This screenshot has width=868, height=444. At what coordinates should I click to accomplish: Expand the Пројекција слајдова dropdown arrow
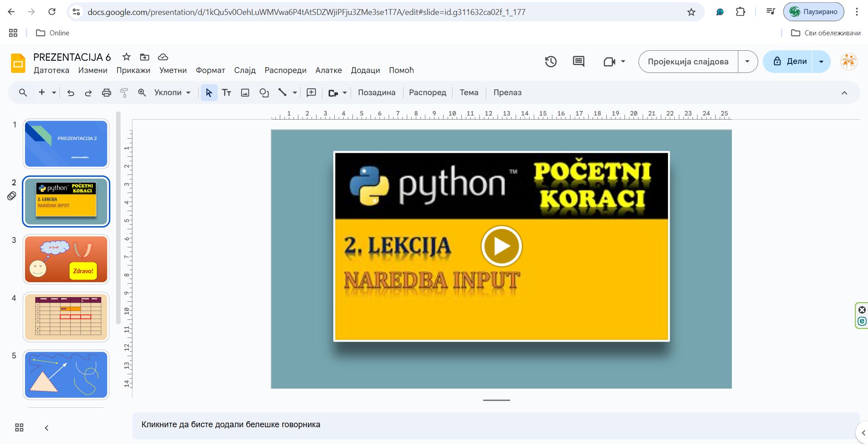(747, 62)
